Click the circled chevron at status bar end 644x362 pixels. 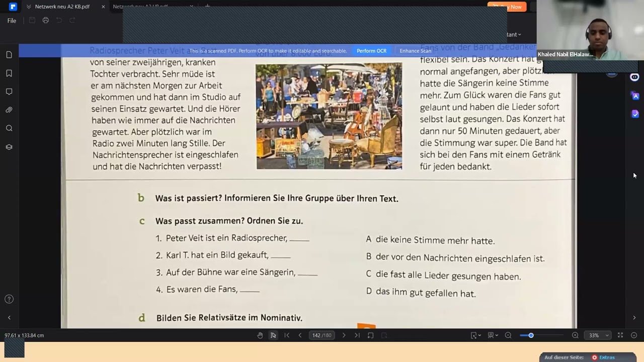coord(634,335)
